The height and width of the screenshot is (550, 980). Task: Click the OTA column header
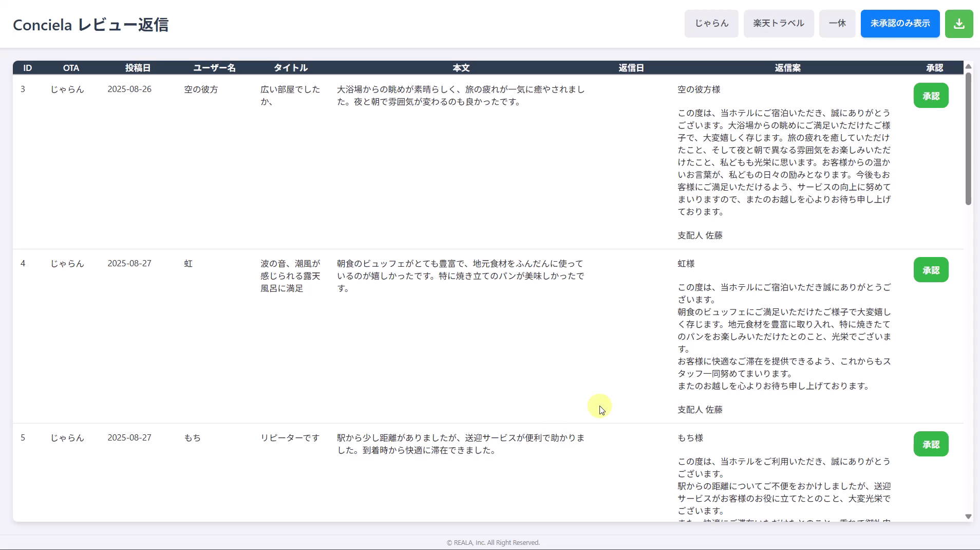tap(71, 68)
